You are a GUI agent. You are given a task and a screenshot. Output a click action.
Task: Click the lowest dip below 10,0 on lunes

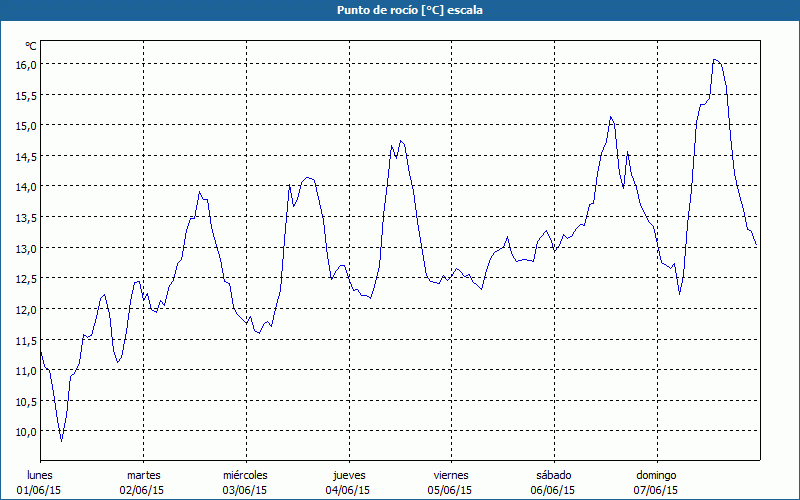coord(62,441)
